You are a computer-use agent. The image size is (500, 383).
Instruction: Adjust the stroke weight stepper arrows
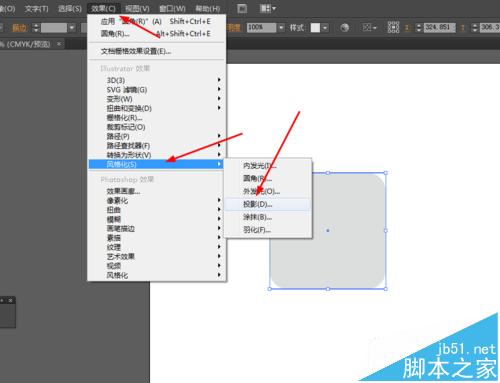click(x=36, y=28)
